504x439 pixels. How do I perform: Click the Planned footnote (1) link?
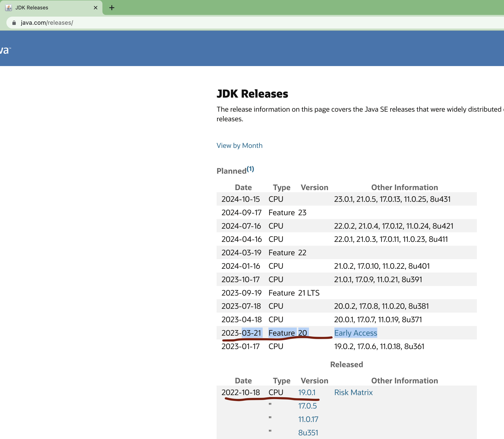[x=250, y=169]
